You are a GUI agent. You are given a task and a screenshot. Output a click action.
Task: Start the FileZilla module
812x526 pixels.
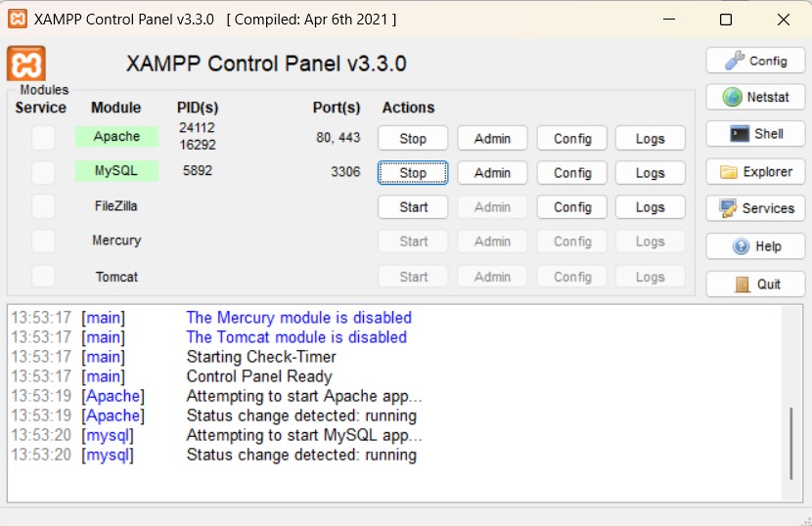click(413, 206)
